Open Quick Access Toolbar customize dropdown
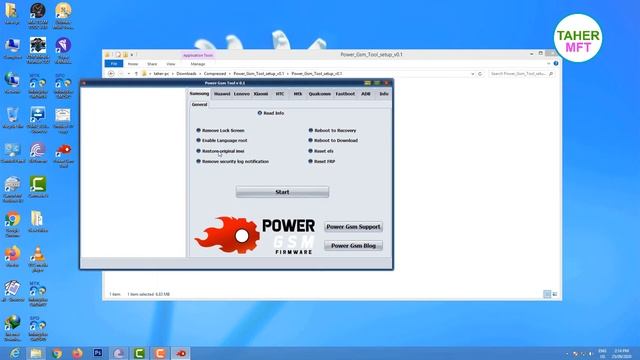The image size is (640, 360). click(x=132, y=55)
